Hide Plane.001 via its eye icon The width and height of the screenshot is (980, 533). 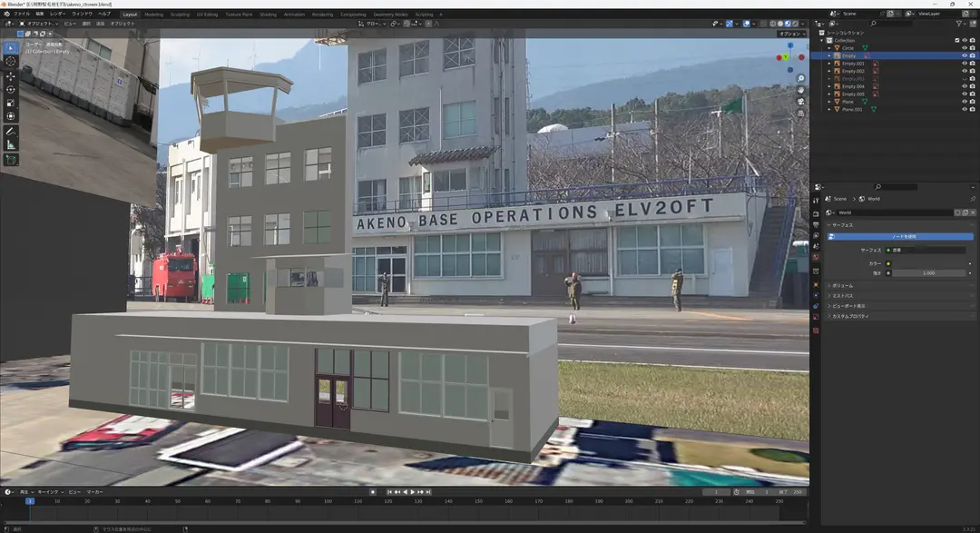tap(965, 110)
